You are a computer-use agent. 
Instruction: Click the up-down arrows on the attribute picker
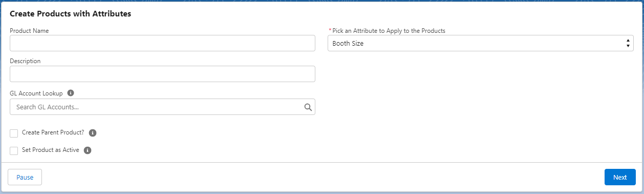pos(628,43)
